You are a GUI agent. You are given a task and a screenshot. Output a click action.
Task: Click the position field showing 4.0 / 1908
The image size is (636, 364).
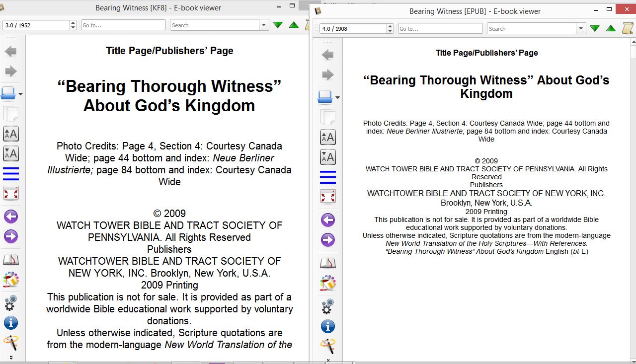coord(353,29)
